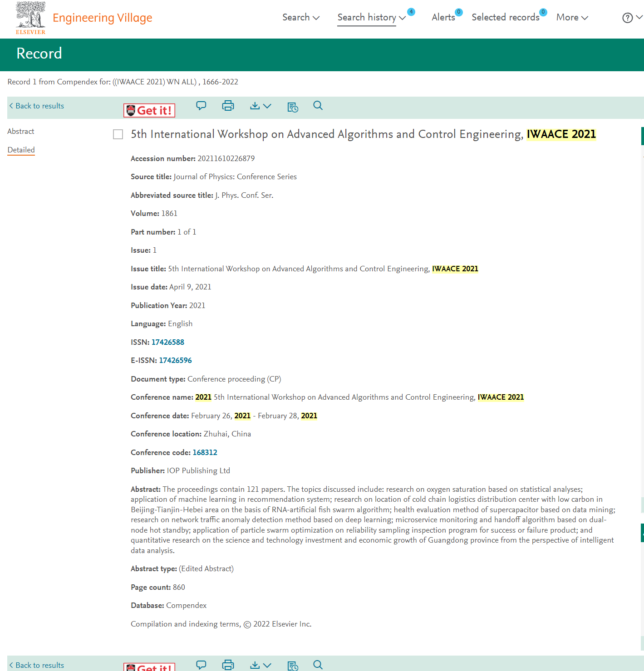This screenshot has height=671, width=644.
Task: Click the top Get it! button
Action: pyautogui.click(x=149, y=110)
